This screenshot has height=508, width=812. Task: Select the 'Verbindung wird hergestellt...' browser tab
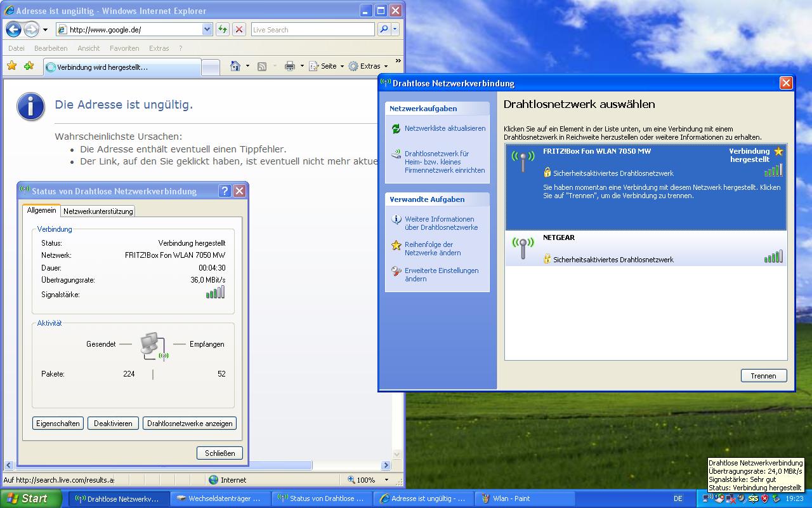tap(122, 67)
